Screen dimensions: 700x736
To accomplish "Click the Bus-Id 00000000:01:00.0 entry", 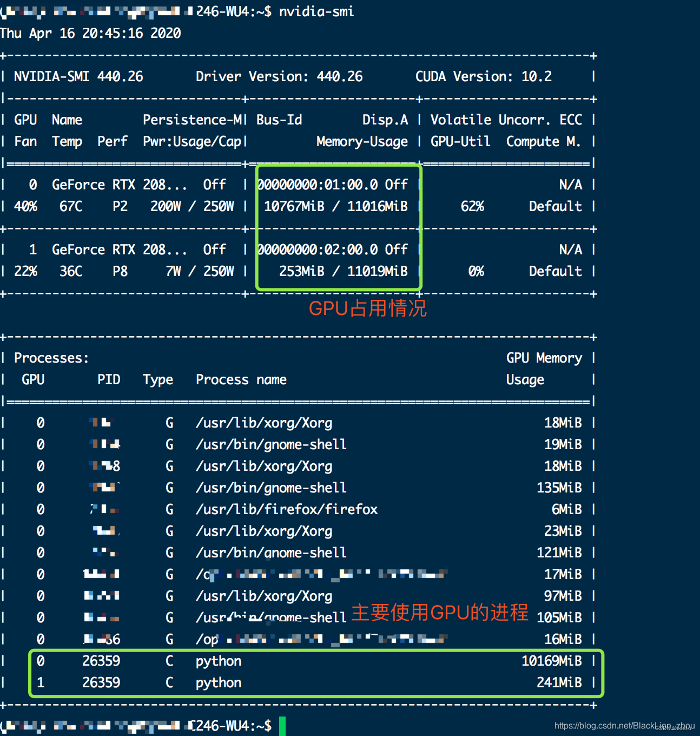I will 334,185.
